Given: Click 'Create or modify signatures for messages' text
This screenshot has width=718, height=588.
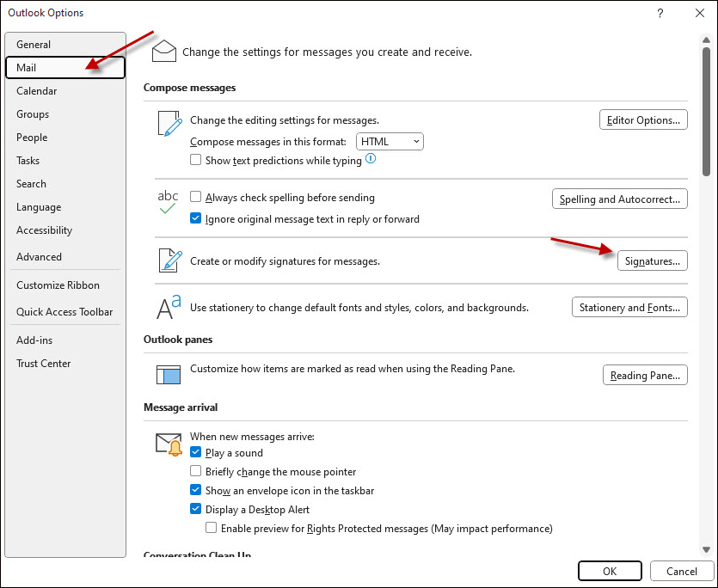Looking at the screenshot, I should [285, 261].
